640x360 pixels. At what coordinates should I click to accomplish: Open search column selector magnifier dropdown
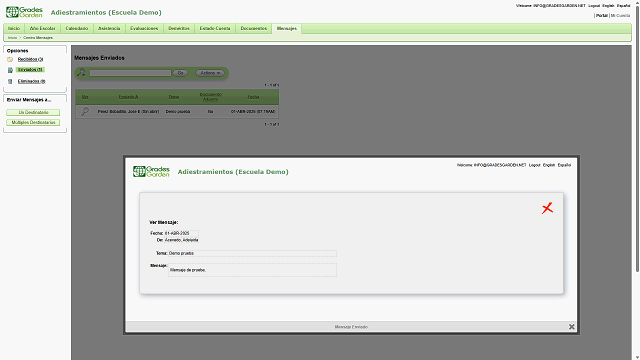coord(81,73)
